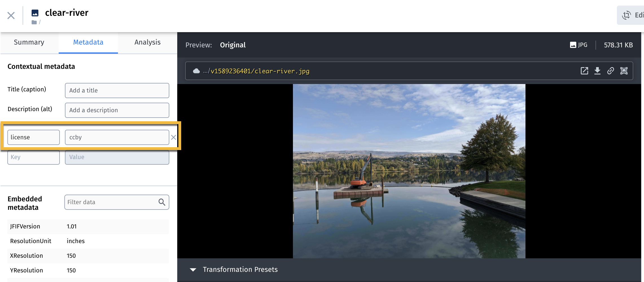644x282 pixels.
Task: Click the Contextual metadata heading
Action: [x=41, y=67]
